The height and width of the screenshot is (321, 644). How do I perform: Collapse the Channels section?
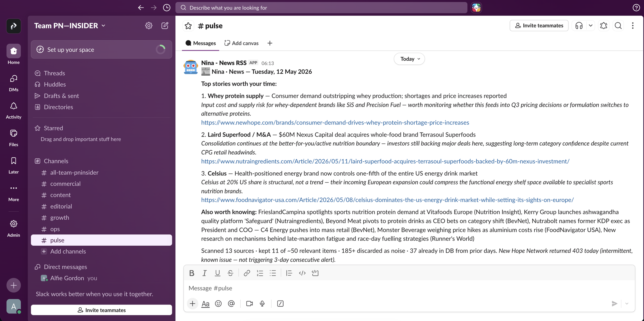click(56, 161)
